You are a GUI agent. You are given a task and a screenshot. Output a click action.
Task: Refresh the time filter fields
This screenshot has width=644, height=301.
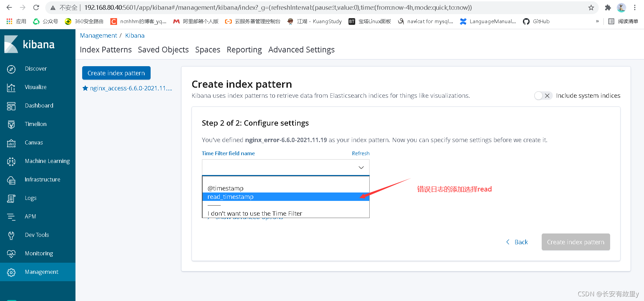coord(361,153)
